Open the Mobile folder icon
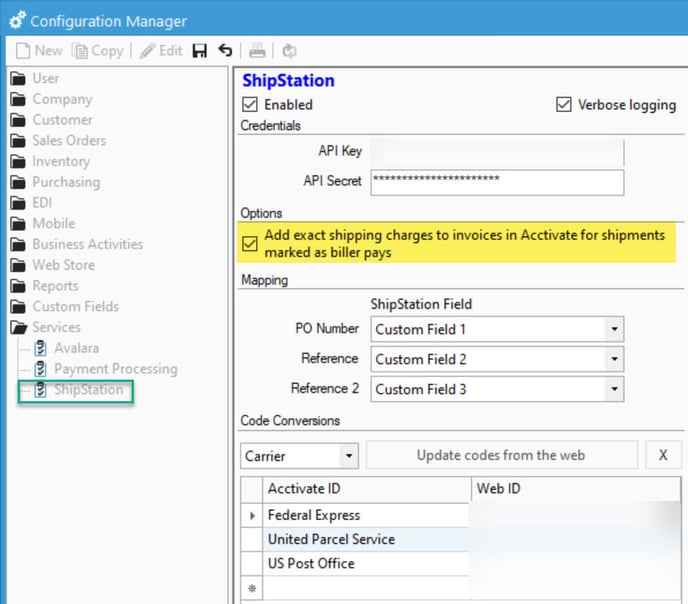 tap(18, 224)
